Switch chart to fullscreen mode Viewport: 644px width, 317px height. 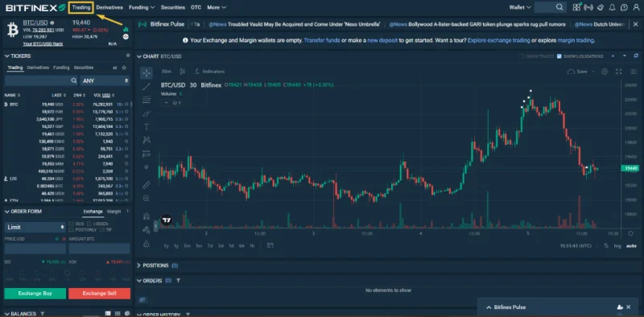618,72
